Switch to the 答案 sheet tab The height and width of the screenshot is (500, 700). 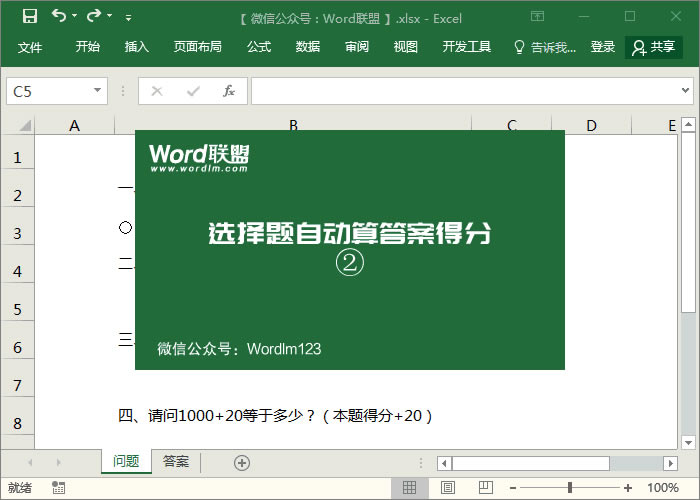tap(176, 462)
